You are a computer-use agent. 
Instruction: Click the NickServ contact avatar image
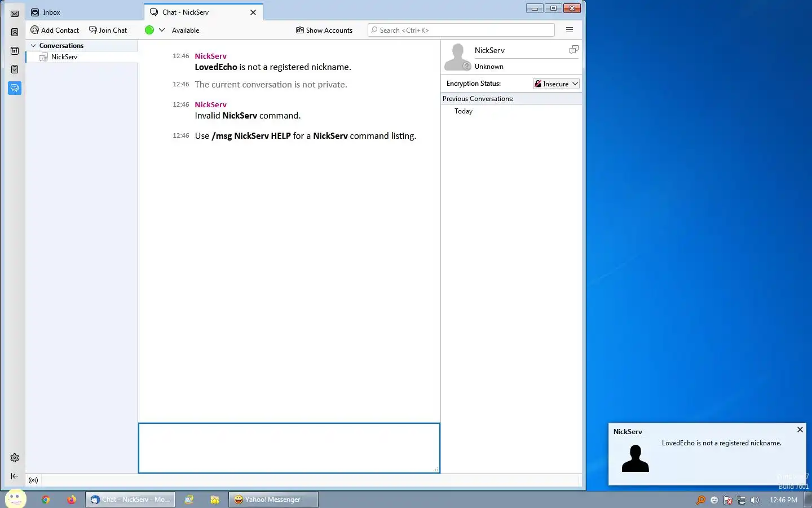click(x=457, y=57)
